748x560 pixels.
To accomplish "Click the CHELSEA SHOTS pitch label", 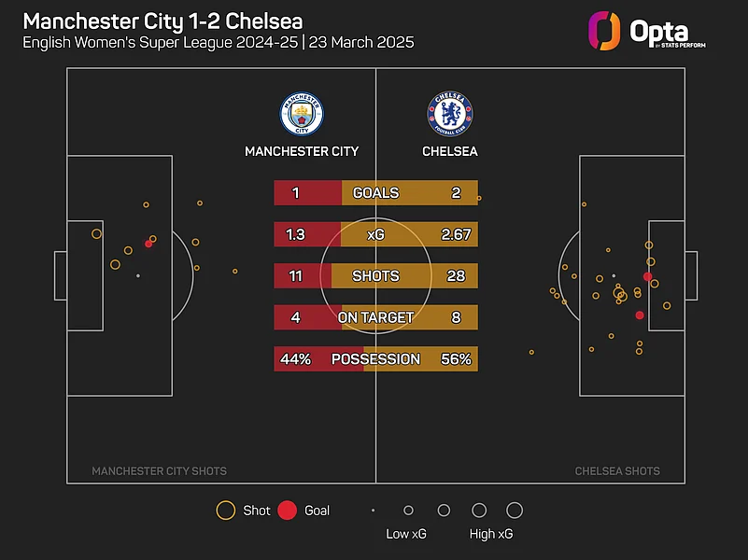I will pos(617,471).
